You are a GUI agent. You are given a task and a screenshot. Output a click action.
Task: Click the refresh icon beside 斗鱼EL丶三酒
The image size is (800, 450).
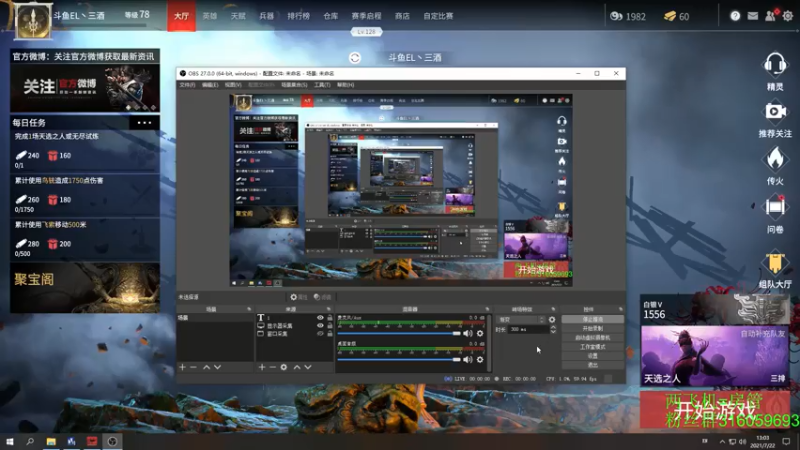click(355, 58)
